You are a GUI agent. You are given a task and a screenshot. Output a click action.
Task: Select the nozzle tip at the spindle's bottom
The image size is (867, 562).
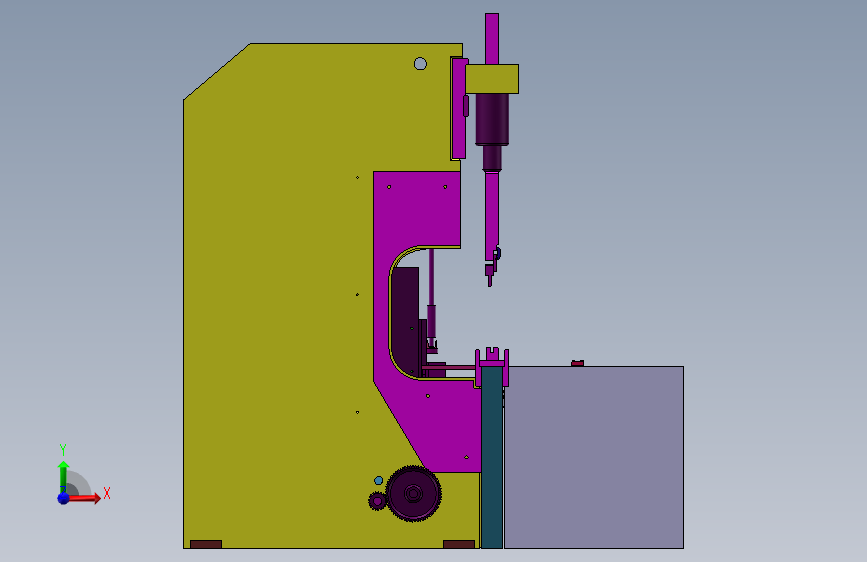[489, 275]
